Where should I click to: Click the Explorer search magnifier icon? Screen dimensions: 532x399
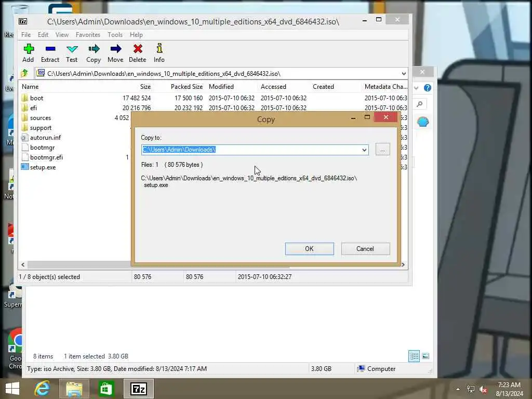click(x=420, y=104)
